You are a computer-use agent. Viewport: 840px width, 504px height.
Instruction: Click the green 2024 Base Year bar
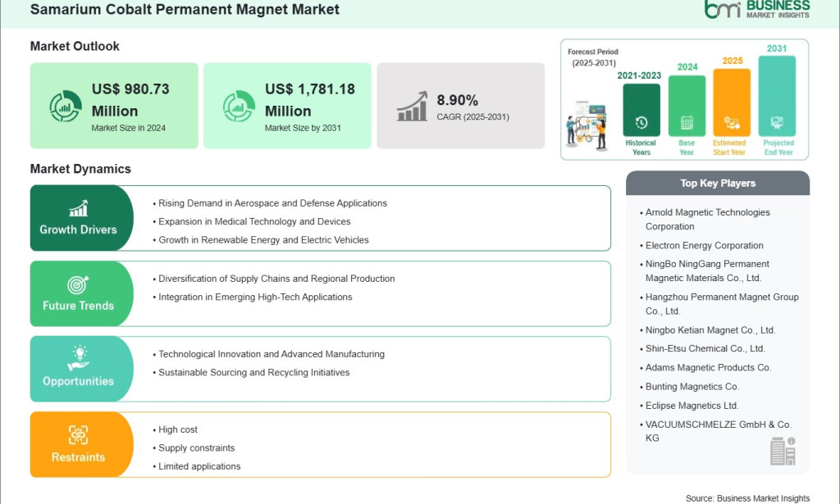(x=687, y=106)
